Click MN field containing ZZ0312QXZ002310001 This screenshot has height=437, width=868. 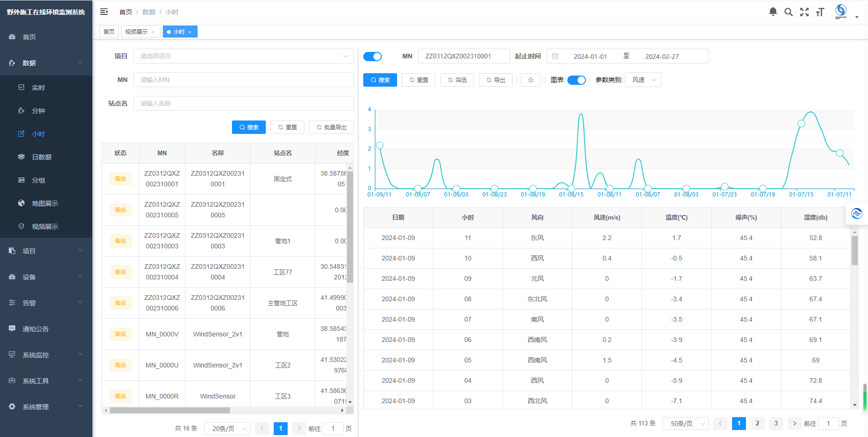click(x=464, y=56)
